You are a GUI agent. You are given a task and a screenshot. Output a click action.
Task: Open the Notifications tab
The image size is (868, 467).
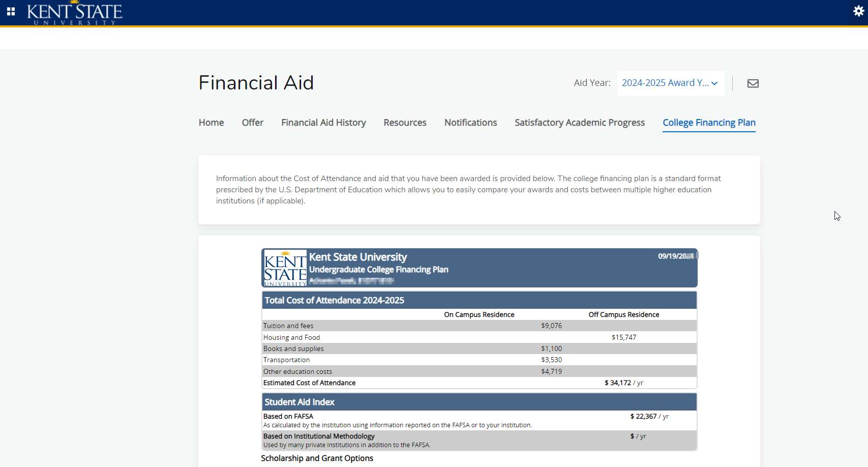coord(470,123)
